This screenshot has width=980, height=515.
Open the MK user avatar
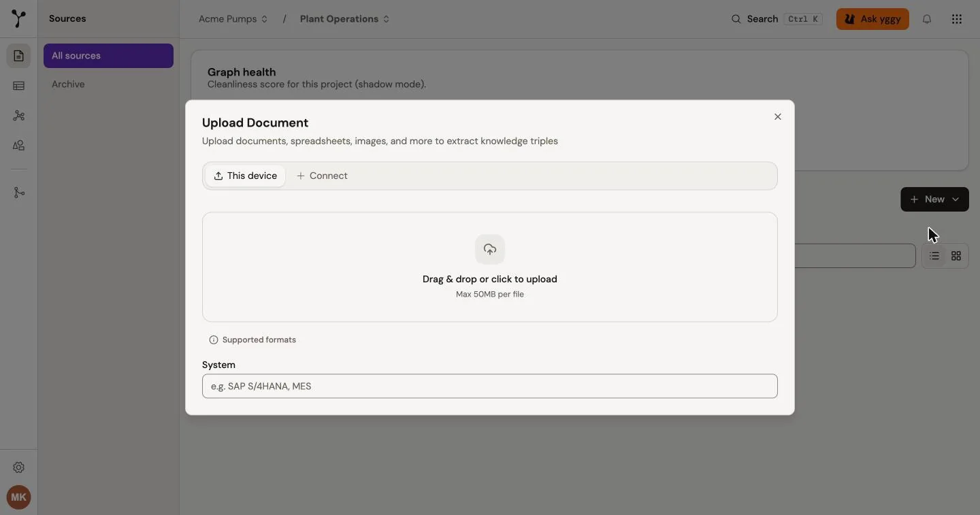click(x=19, y=497)
